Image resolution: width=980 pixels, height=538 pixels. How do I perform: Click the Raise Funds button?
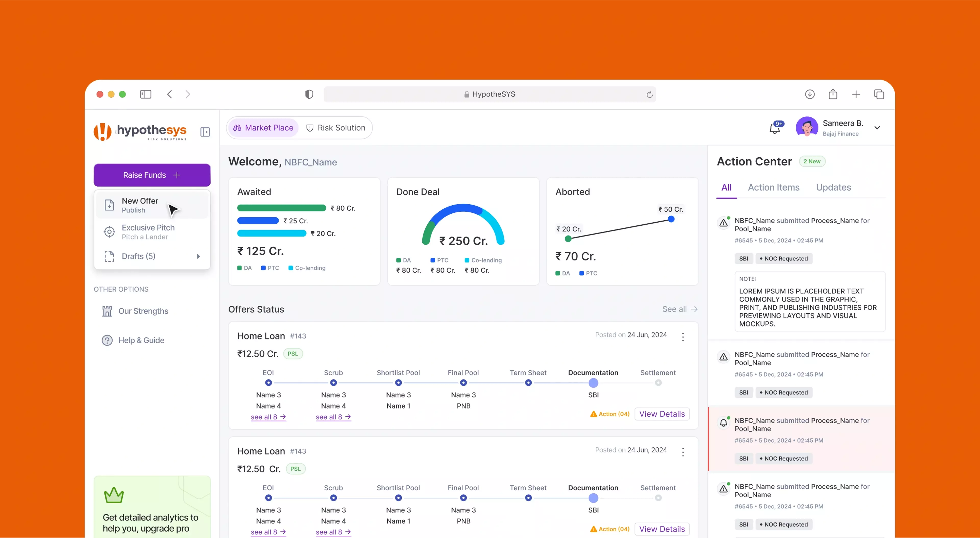[x=152, y=175]
